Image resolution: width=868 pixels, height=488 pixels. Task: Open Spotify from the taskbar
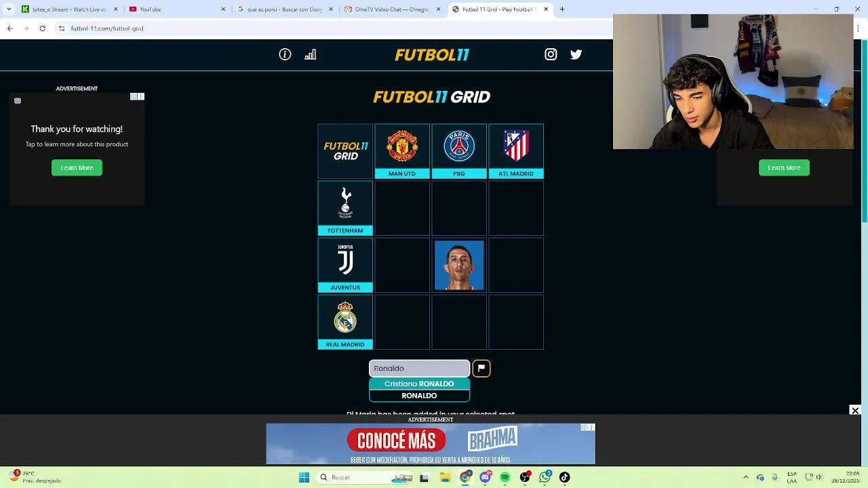(x=505, y=477)
